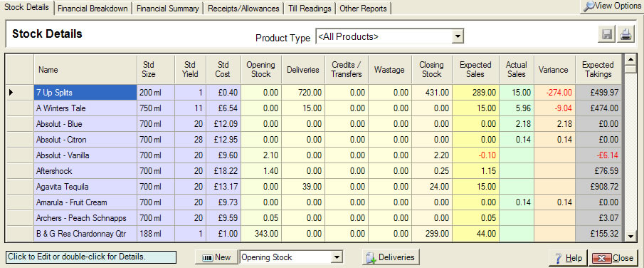Click the £499.97 expected takings cell
The height and width of the screenshot is (268, 644).
[x=598, y=93]
